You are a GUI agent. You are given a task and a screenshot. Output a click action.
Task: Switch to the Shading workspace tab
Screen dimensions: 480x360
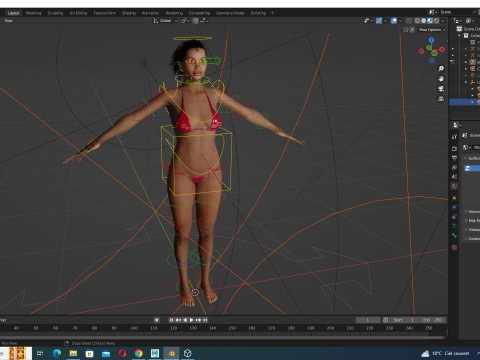pos(129,13)
